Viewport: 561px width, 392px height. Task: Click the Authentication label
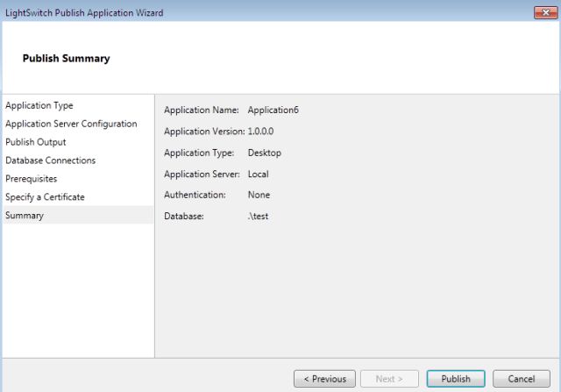(195, 195)
